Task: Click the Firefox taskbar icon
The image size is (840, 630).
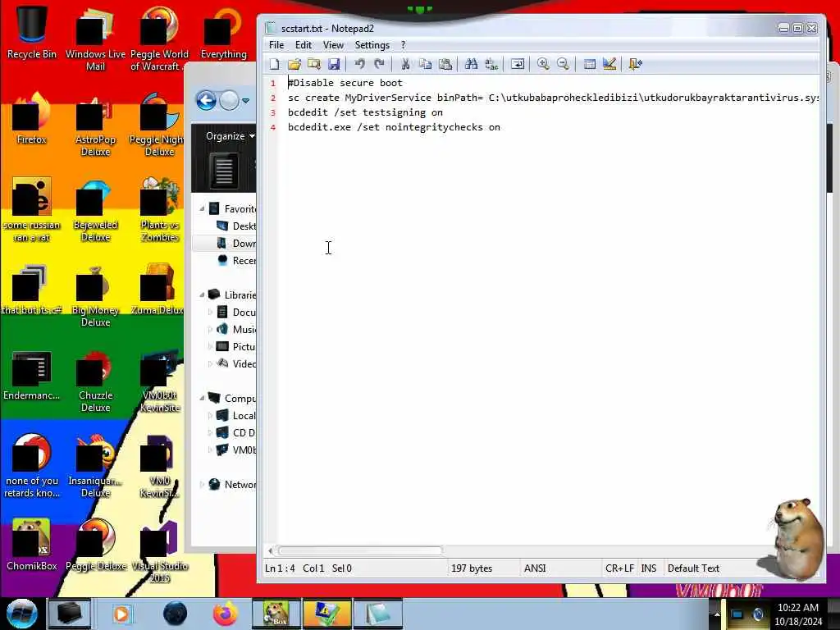Action: point(225,614)
